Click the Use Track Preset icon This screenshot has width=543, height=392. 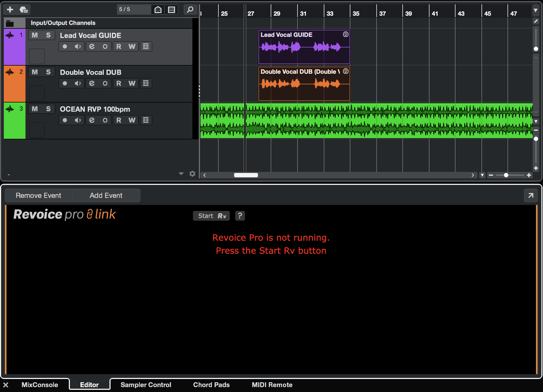tap(24, 10)
